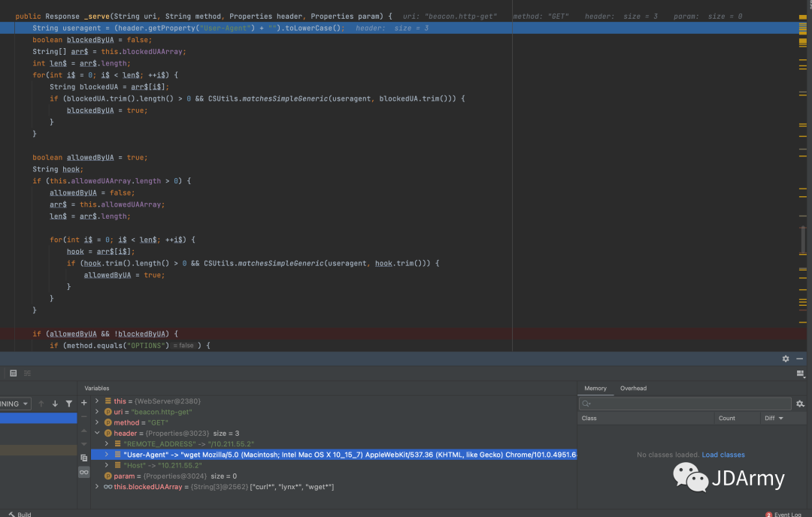The image size is (812, 517).
Task: Click the folded '= false' inline hint
Action: point(183,346)
